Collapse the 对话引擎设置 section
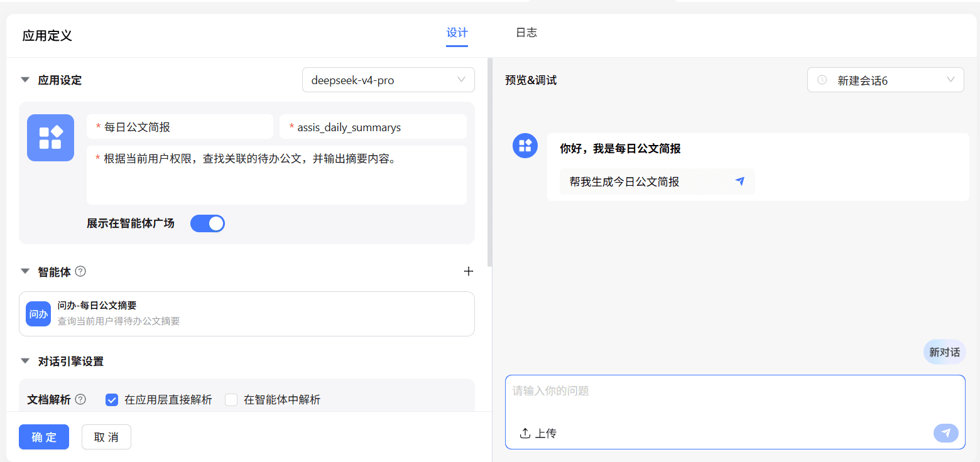The height and width of the screenshot is (462, 980). (25, 361)
